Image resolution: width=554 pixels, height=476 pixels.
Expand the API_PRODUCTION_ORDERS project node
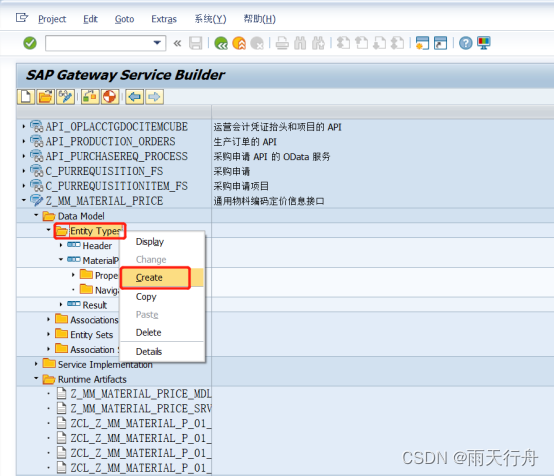[x=24, y=141]
